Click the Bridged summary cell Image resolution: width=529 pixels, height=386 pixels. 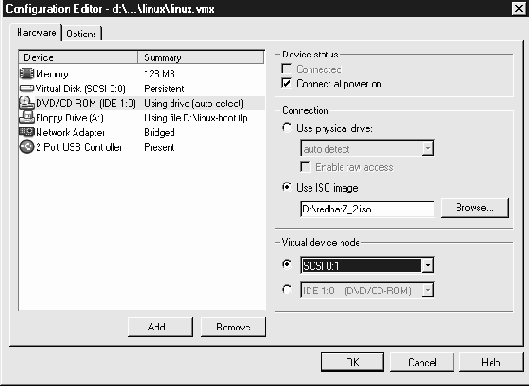[159, 132]
